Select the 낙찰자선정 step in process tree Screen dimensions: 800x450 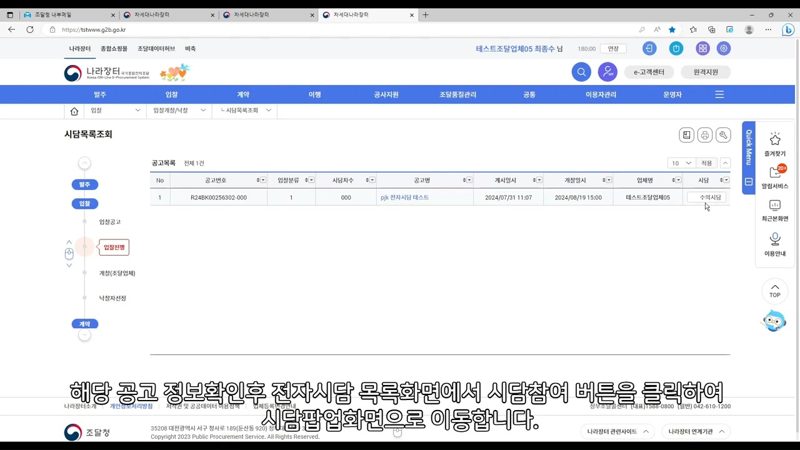click(x=113, y=298)
